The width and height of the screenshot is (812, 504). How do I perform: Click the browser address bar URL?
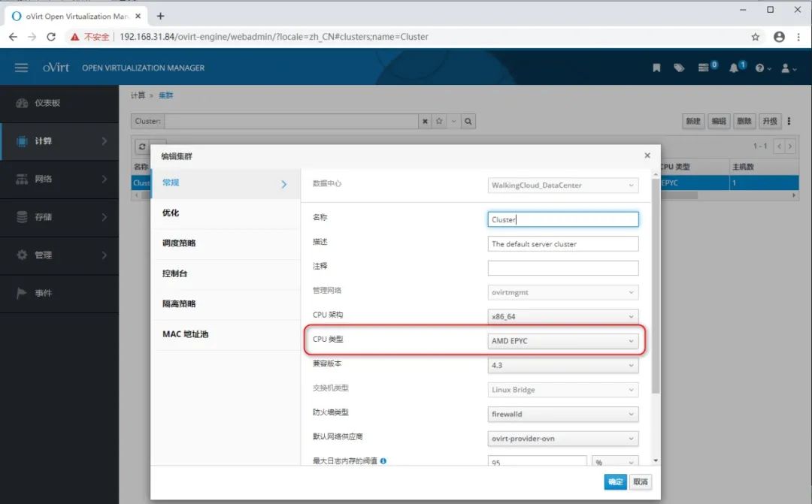pos(274,37)
